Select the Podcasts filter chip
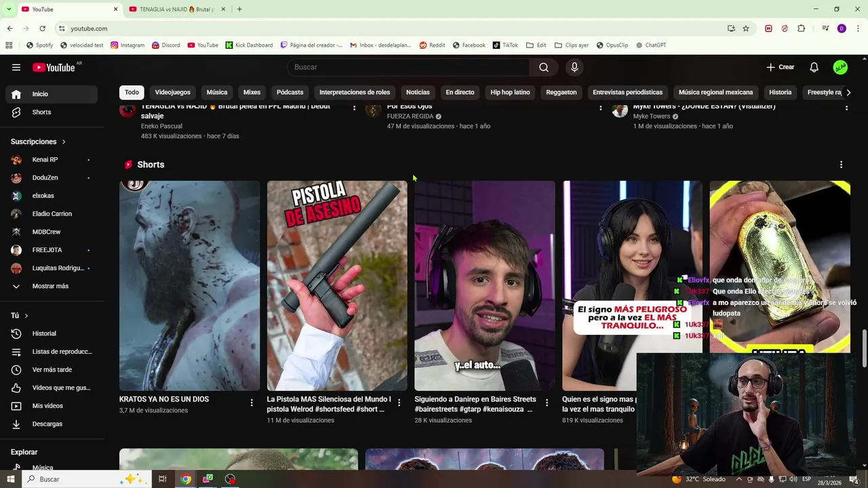This screenshot has width=868, height=488. pos(290,92)
